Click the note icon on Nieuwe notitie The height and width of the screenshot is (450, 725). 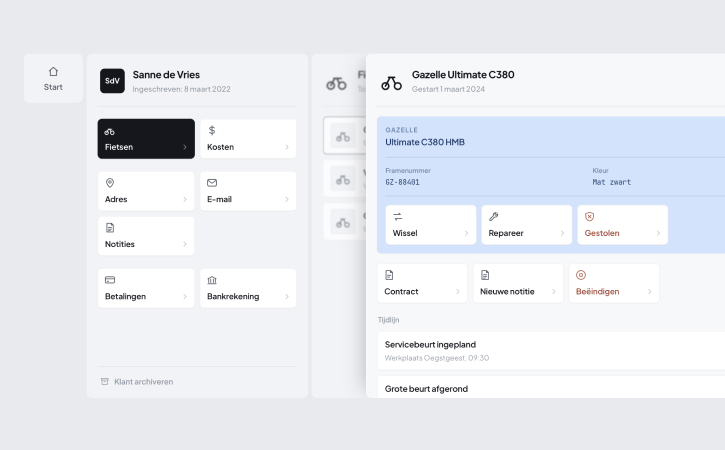click(x=485, y=275)
